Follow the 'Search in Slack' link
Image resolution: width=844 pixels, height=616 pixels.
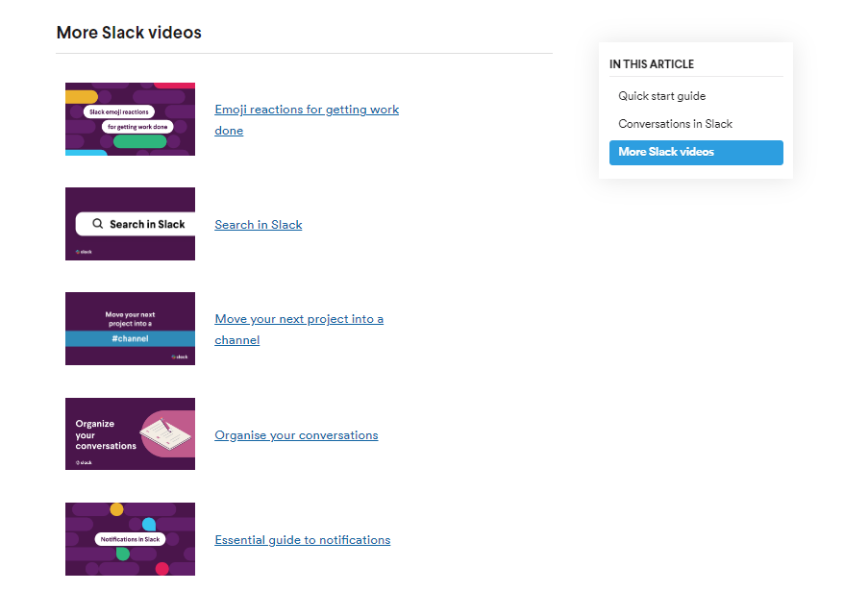(259, 224)
